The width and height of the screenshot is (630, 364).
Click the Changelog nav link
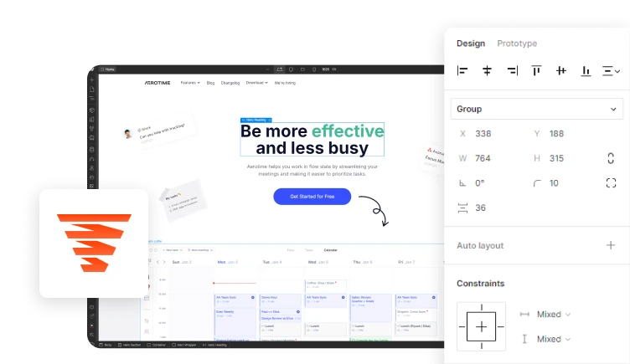pyautogui.click(x=230, y=83)
